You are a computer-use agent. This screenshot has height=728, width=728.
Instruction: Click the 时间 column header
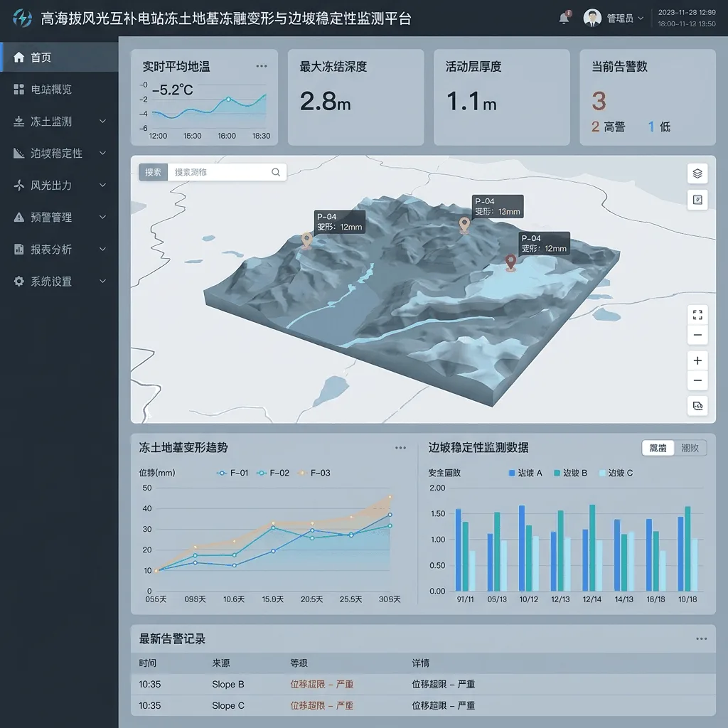click(148, 663)
